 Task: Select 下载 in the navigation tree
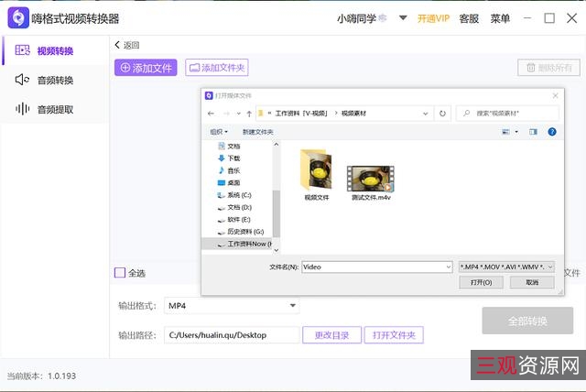point(233,158)
